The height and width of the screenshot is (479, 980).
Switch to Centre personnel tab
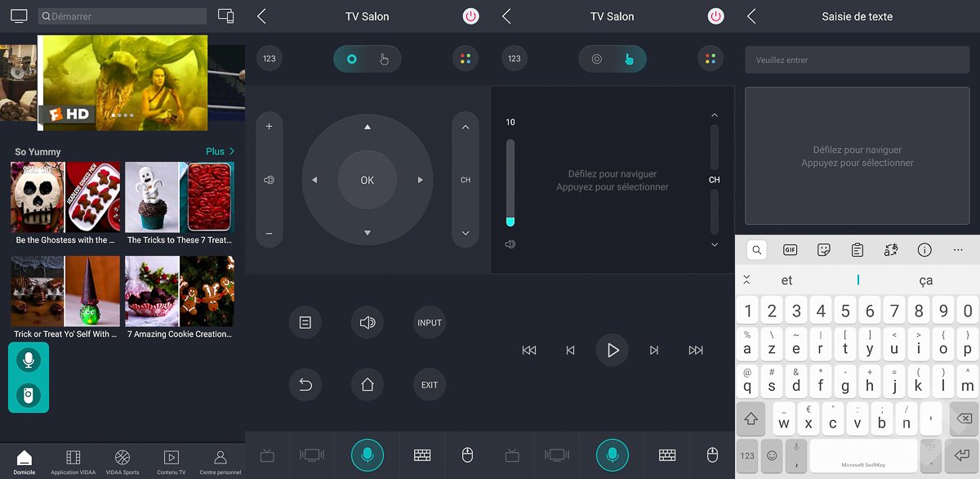tap(220, 462)
